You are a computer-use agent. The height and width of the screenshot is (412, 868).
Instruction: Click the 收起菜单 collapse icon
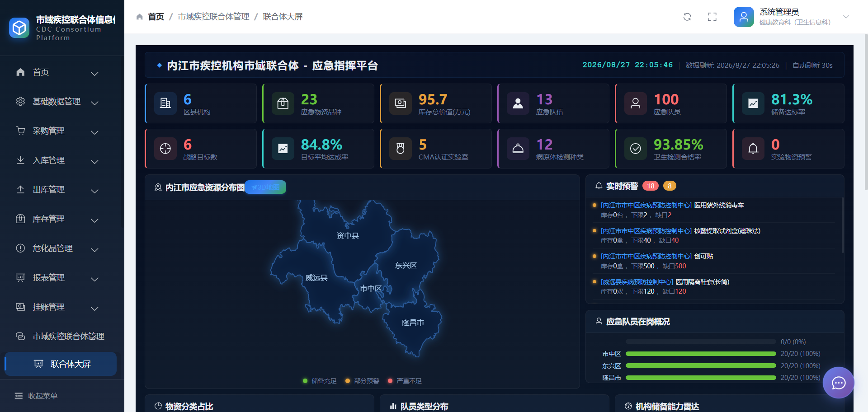(19, 396)
